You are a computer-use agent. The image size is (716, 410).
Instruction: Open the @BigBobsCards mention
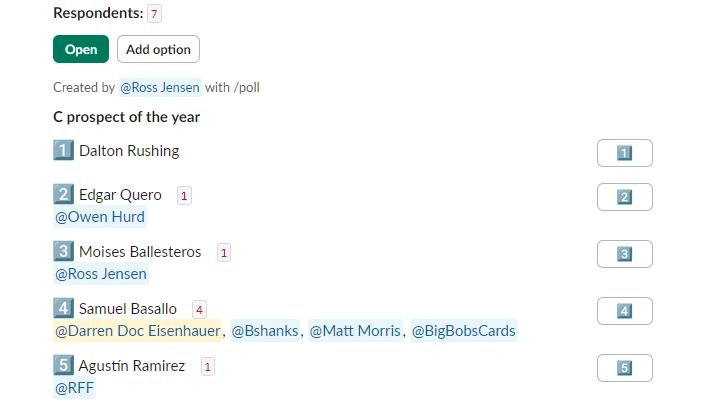pos(464,331)
